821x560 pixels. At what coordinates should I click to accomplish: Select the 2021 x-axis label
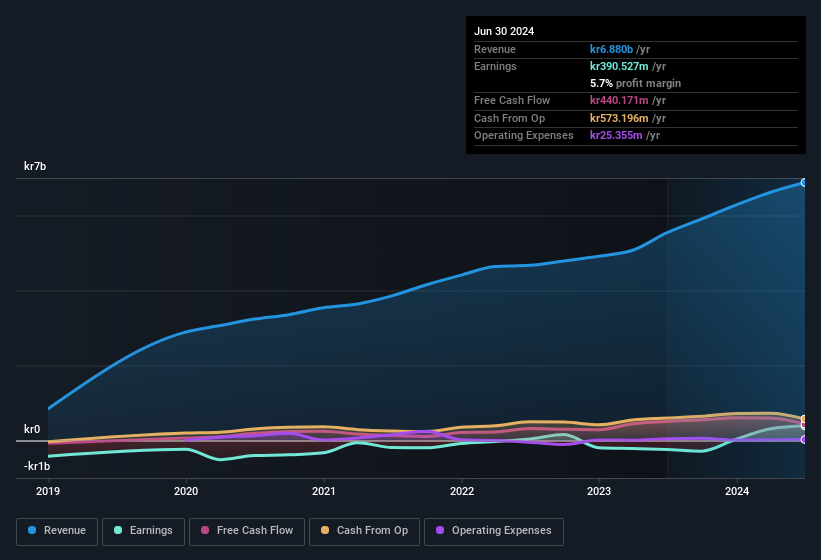coord(324,491)
